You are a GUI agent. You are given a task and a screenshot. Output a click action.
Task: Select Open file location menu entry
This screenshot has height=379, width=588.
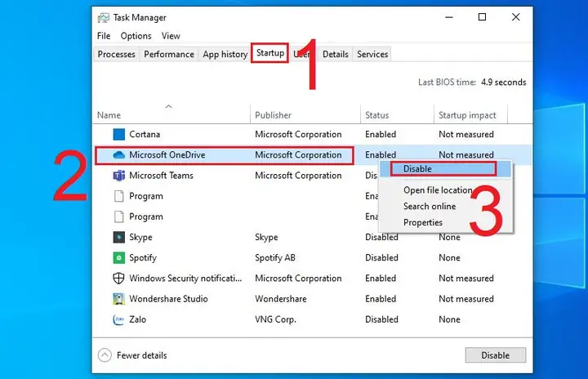point(438,190)
